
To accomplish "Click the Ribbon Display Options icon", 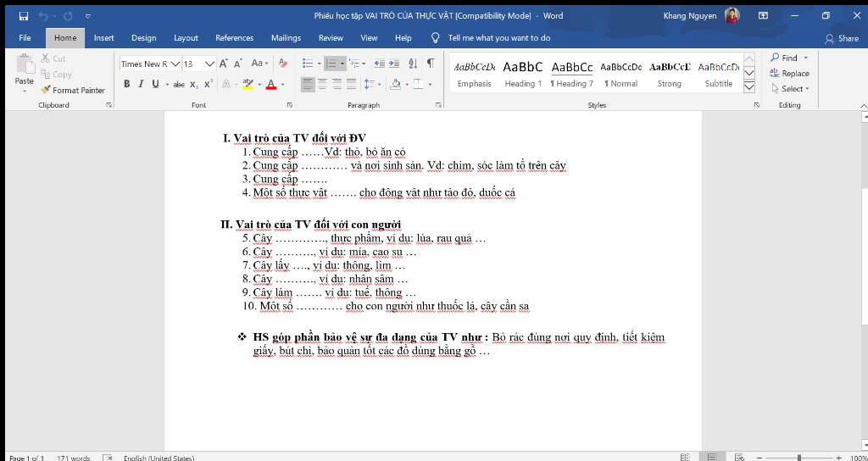I will coord(764,16).
